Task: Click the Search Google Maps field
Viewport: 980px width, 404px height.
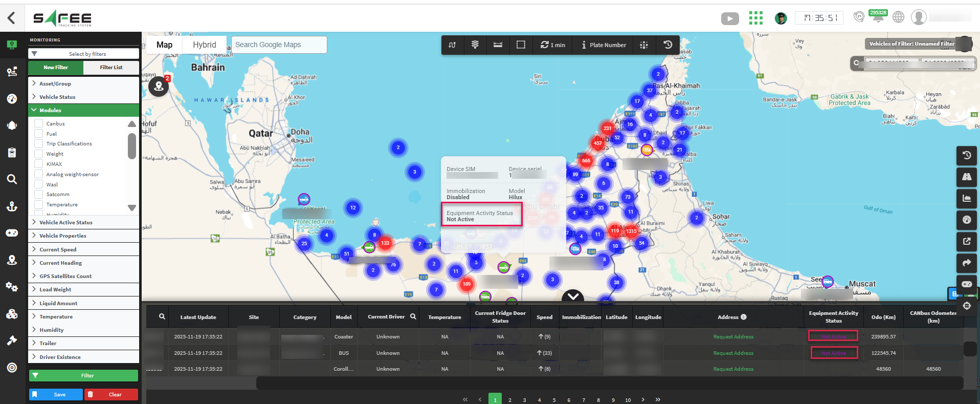Action: coord(279,45)
